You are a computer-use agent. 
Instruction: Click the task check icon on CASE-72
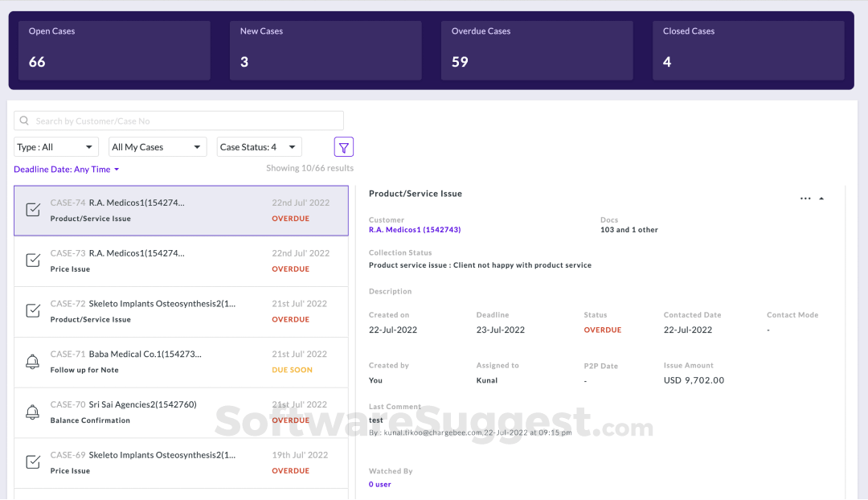[32, 311]
